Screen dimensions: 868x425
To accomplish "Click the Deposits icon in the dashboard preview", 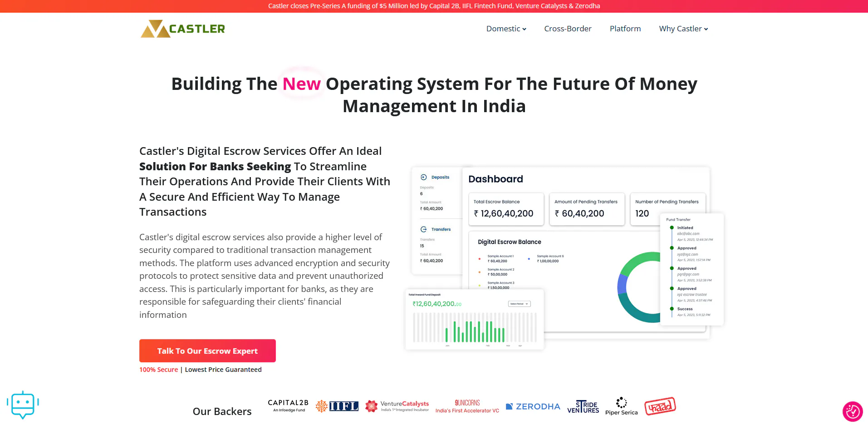I will (424, 177).
